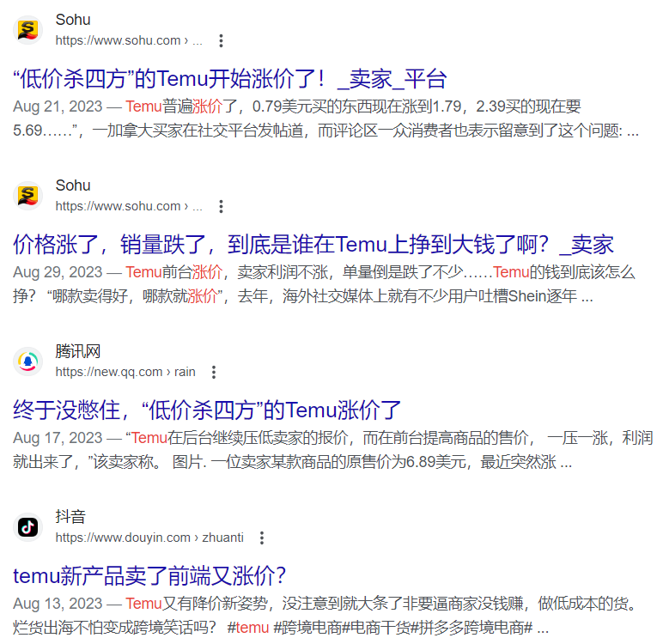Viewport: 663px width, 644px height.
Task: Click the second www.sohu.com URL breadcrumb
Action: (129, 206)
